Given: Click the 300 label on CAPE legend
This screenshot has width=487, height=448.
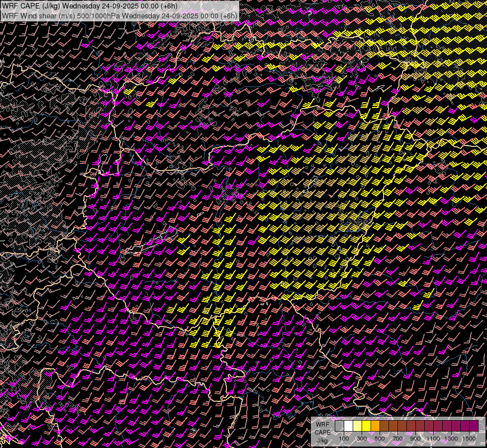Looking at the screenshot, I should pos(362,439).
